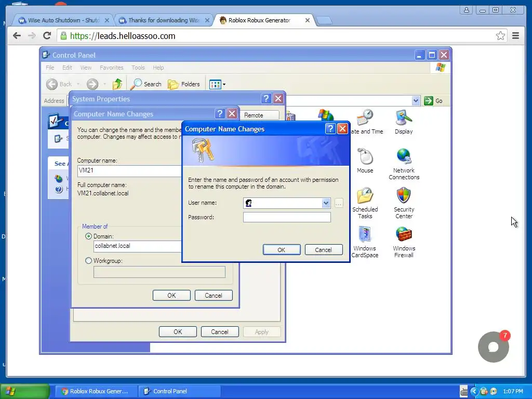Open Back button history dropdown
Image resolution: width=532 pixels, height=399 pixels.
click(78, 84)
